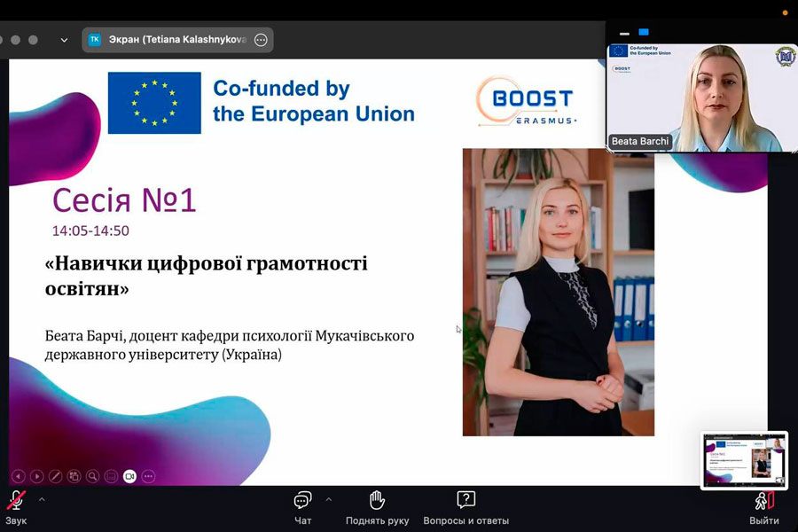This screenshot has width=798, height=532.
Task: Open the view dropdown chevron in title bar
Action: (x=64, y=40)
